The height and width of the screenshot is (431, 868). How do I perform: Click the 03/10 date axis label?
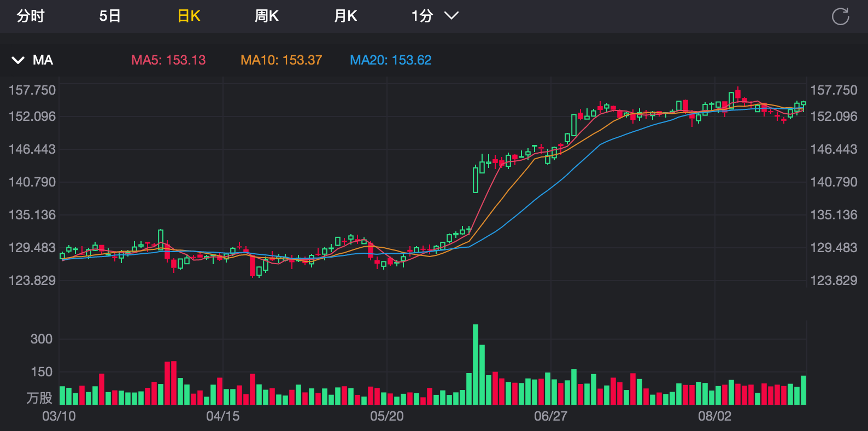tap(59, 416)
